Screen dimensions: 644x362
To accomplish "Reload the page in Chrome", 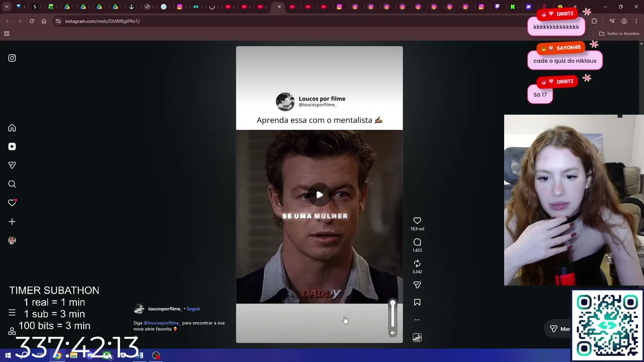I will pyautogui.click(x=32, y=21).
